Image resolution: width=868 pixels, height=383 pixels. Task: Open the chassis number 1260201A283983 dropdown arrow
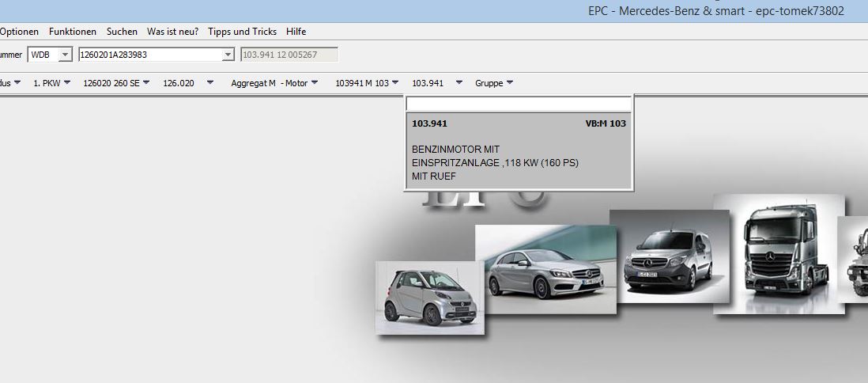pyautogui.click(x=228, y=55)
